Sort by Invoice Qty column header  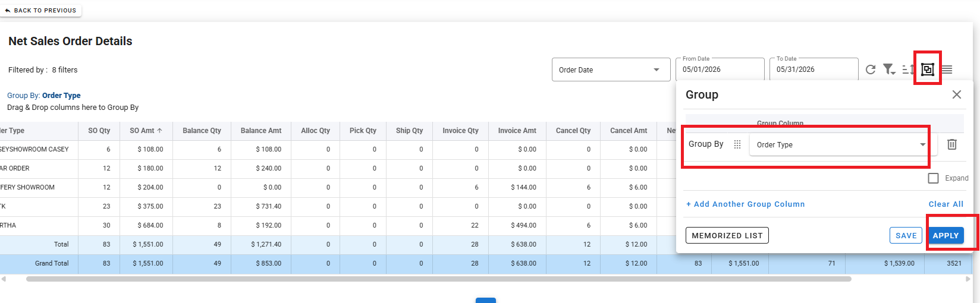460,131
